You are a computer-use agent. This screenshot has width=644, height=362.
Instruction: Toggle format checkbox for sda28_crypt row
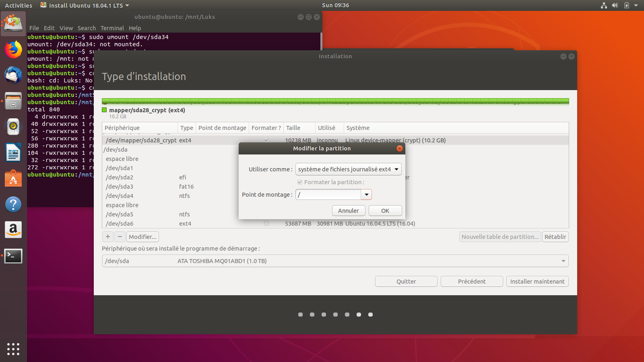pos(266,140)
